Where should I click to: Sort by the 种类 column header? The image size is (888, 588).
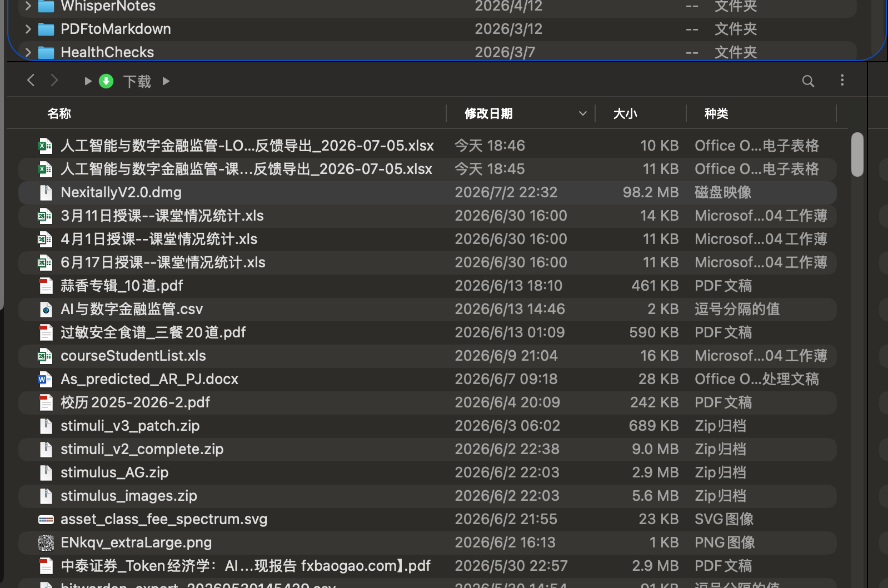(716, 113)
